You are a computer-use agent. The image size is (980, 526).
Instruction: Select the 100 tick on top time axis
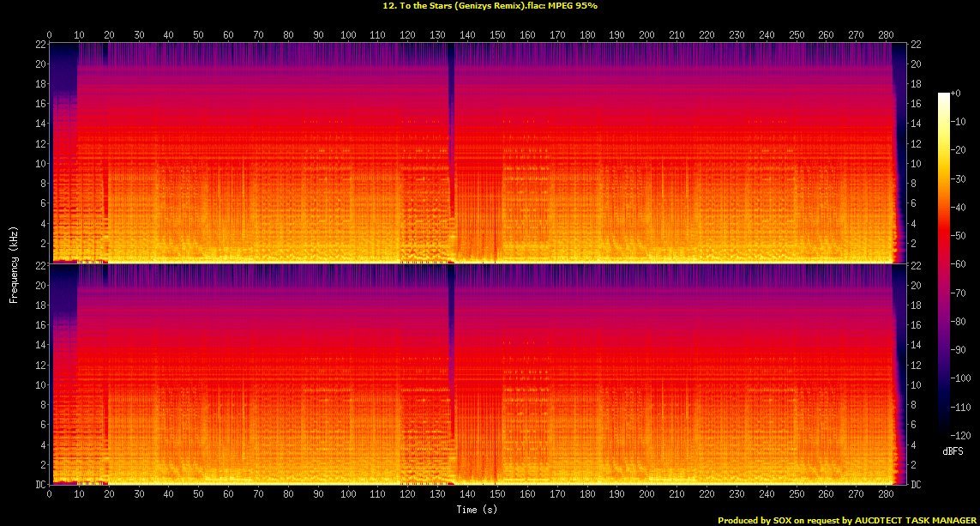coord(347,34)
